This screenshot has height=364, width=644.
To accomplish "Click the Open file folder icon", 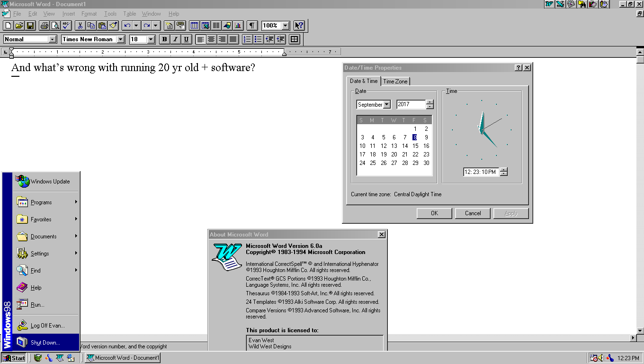I will (19, 26).
